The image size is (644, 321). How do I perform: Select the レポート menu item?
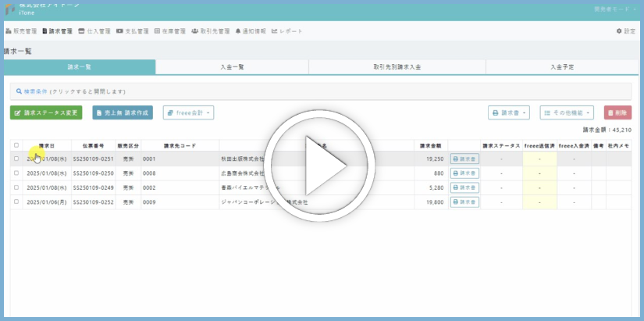click(287, 31)
